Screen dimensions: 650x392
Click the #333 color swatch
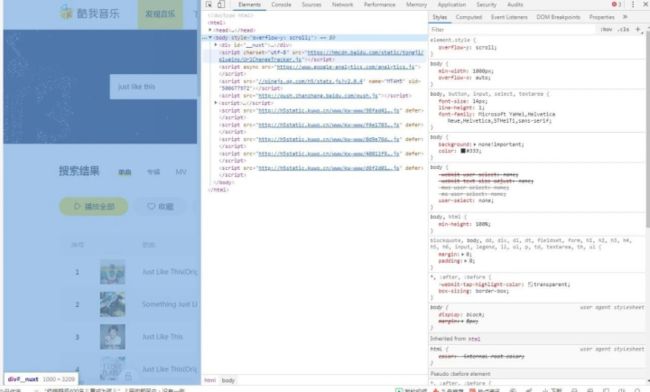click(463, 151)
